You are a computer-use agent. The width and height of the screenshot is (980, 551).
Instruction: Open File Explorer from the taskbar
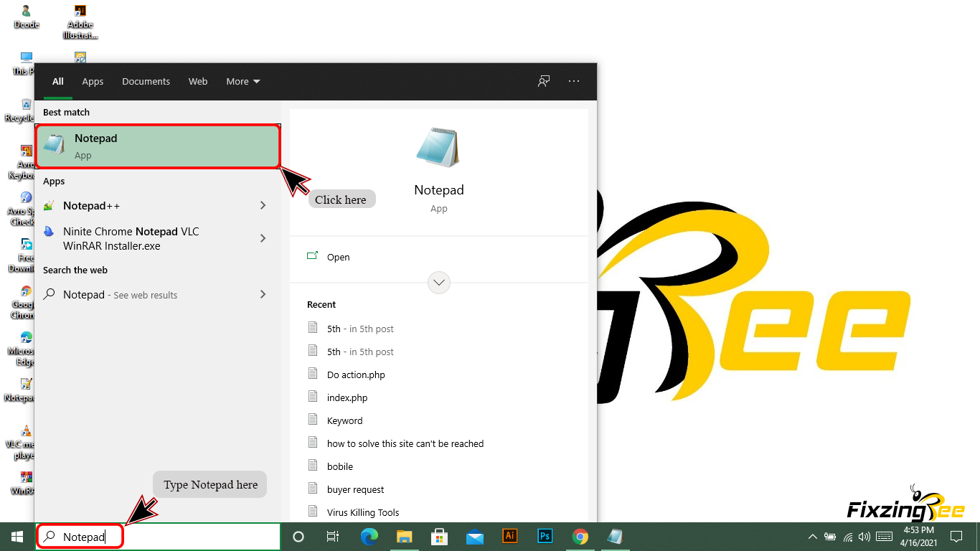(405, 536)
